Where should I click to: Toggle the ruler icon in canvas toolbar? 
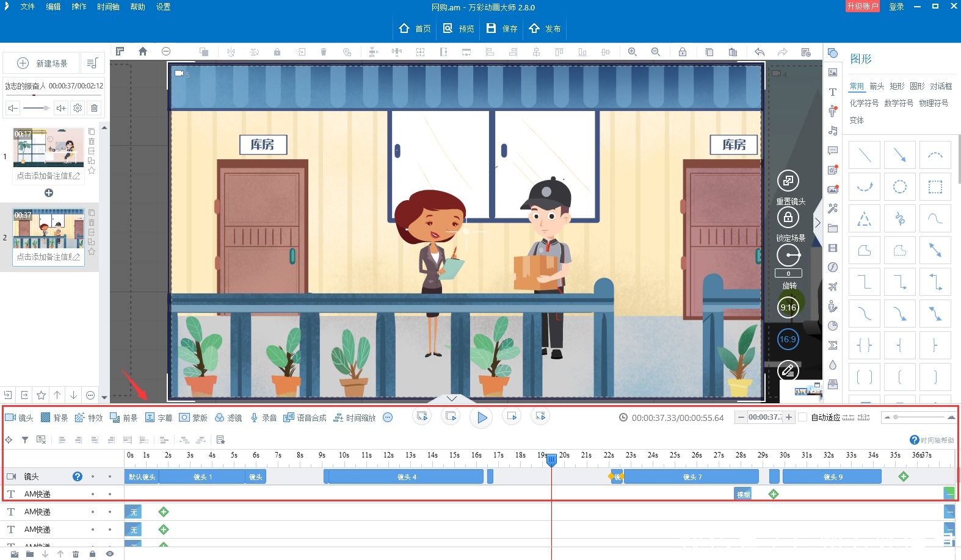click(120, 52)
